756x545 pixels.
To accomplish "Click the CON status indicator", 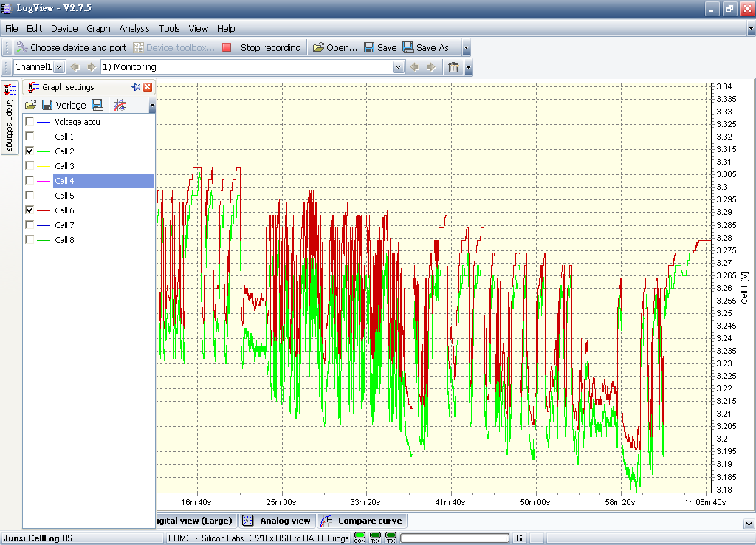I will (x=360, y=538).
